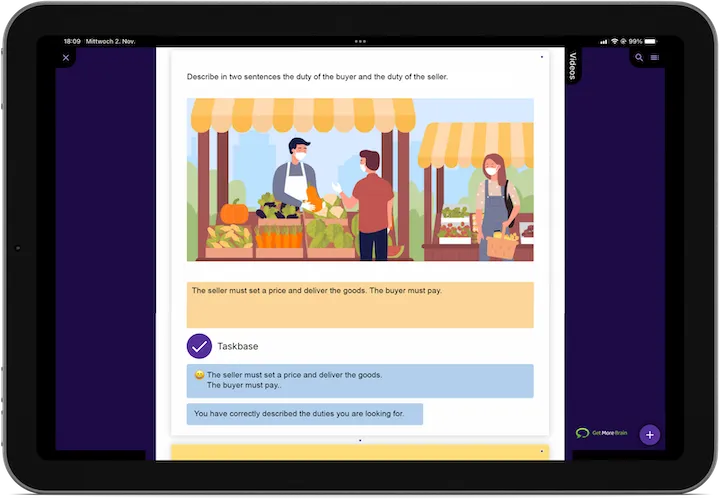Image resolution: width=719 pixels, height=500 pixels.
Task: Open the list menu icon beside search
Action: (655, 57)
